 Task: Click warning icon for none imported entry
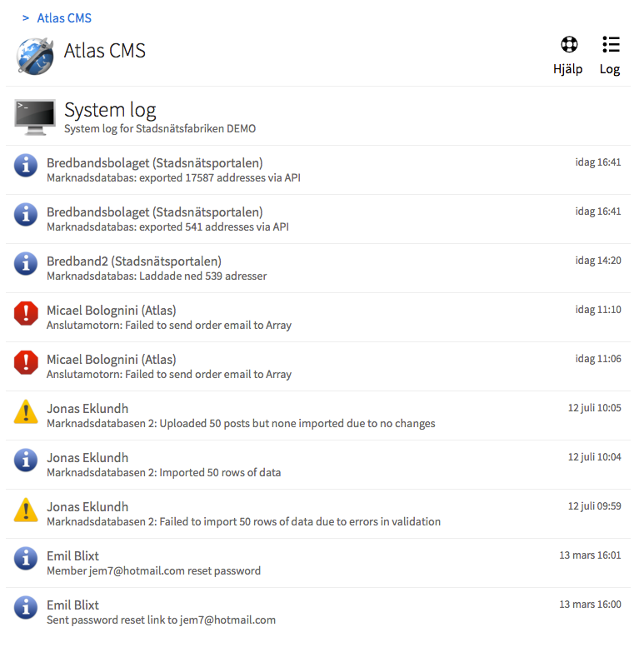[x=26, y=412]
